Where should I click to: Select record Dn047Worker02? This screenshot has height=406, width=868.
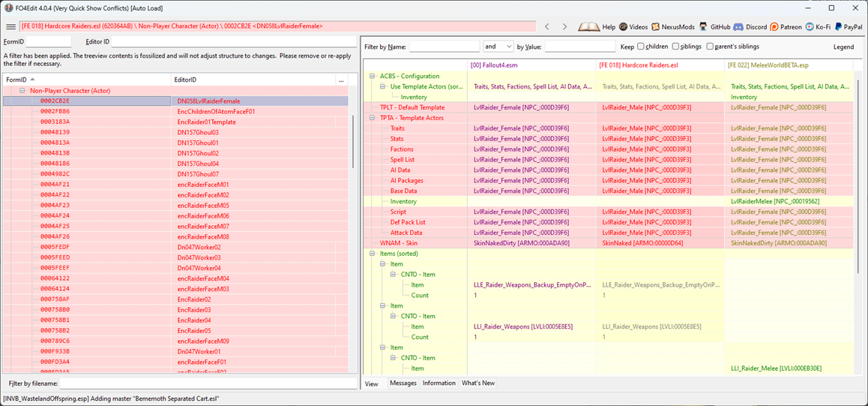coord(175,247)
